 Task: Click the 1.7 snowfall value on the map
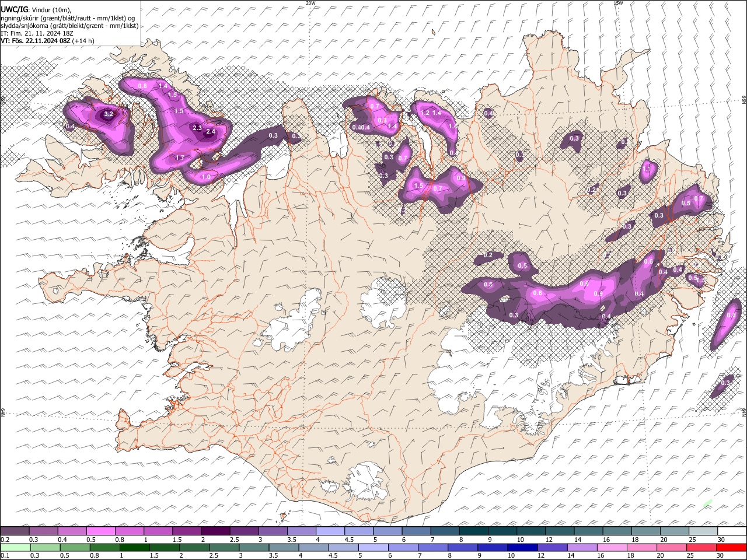(x=180, y=157)
